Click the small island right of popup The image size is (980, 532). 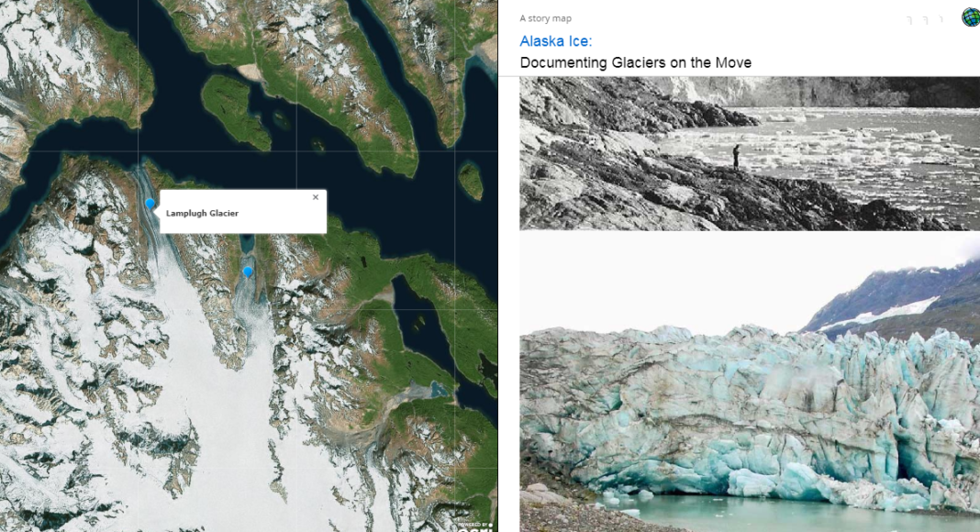pyautogui.click(x=471, y=180)
